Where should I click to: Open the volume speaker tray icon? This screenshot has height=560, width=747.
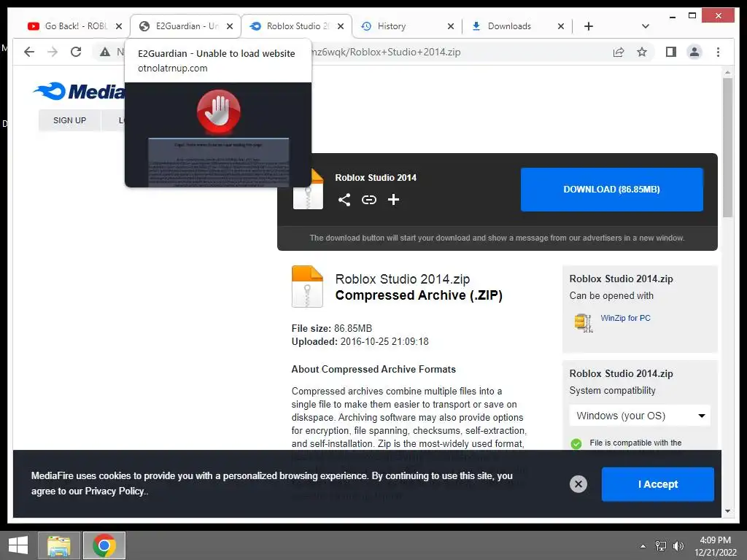point(678,546)
